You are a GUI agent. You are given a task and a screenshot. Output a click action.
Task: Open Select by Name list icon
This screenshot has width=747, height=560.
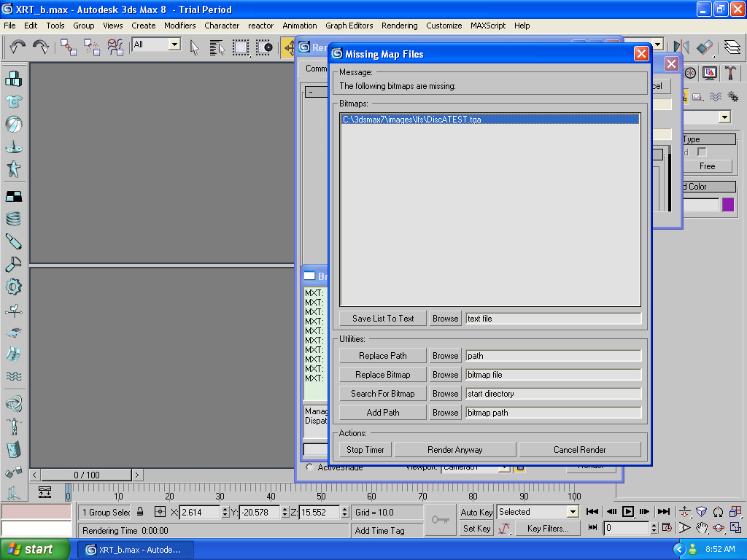point(217,47)
